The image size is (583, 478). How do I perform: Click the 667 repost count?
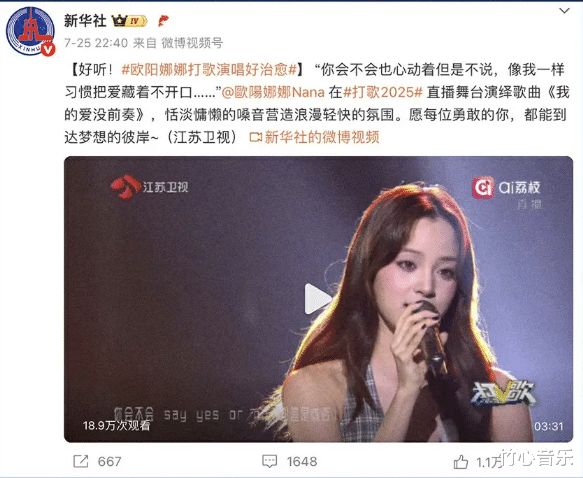click(109, 462)
